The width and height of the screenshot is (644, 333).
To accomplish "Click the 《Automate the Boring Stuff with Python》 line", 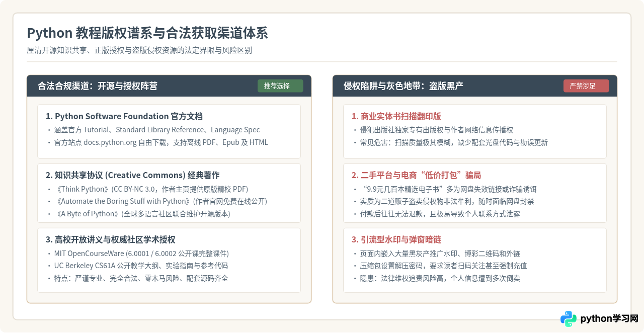I will tap(160, 201).
